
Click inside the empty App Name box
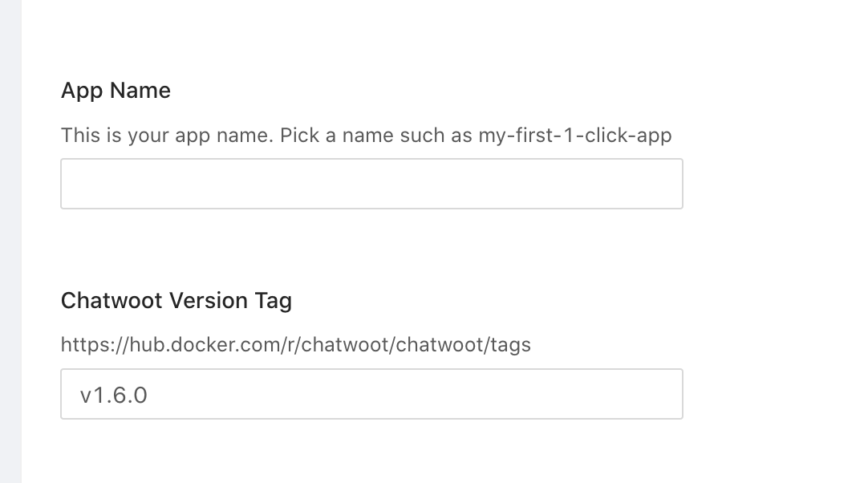(x=371, y=184)
